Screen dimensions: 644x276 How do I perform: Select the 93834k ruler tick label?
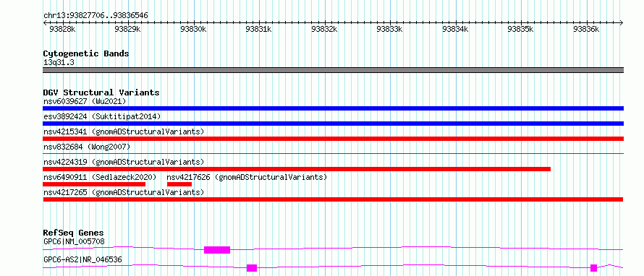[x=455, y=29]
